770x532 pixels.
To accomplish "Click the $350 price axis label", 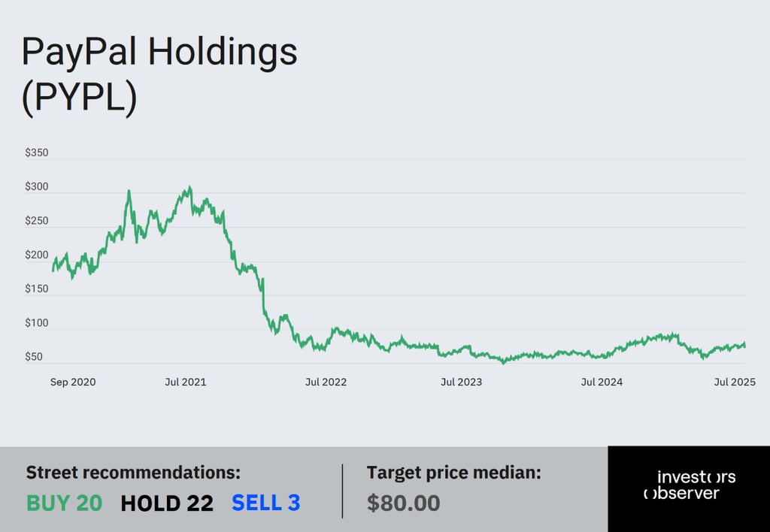I will pyautogui.click(x=37, y=153).
